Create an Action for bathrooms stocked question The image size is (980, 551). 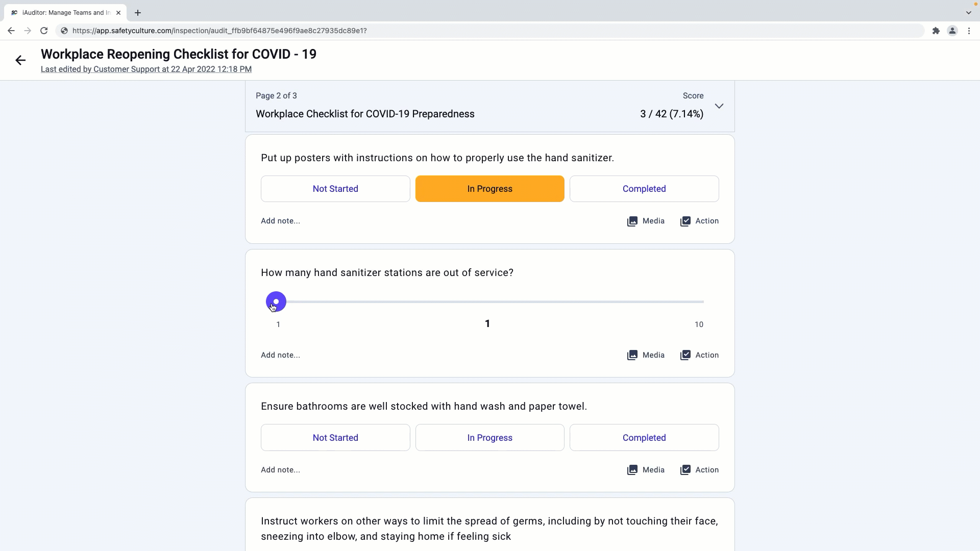699,470
